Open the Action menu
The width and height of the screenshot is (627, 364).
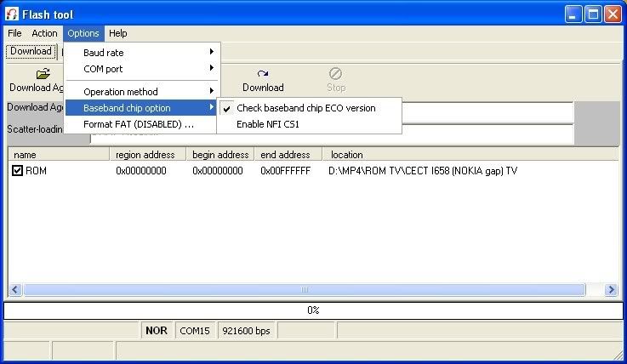point(44,33)
